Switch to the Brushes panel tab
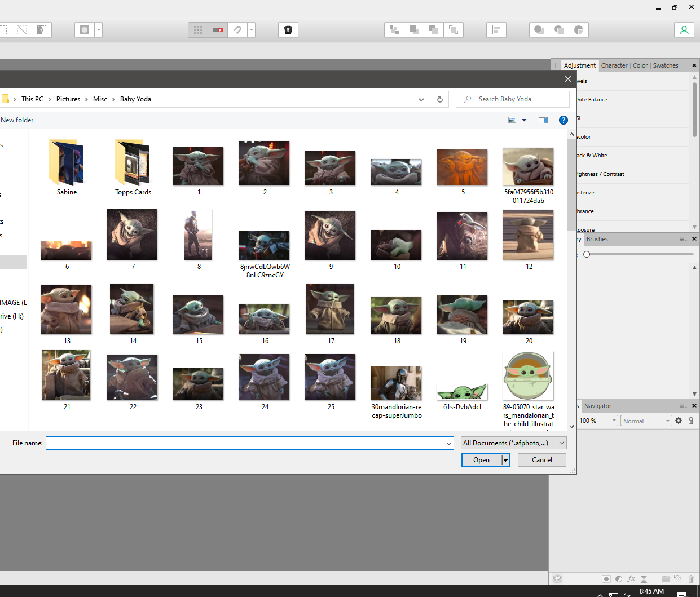 597,239
